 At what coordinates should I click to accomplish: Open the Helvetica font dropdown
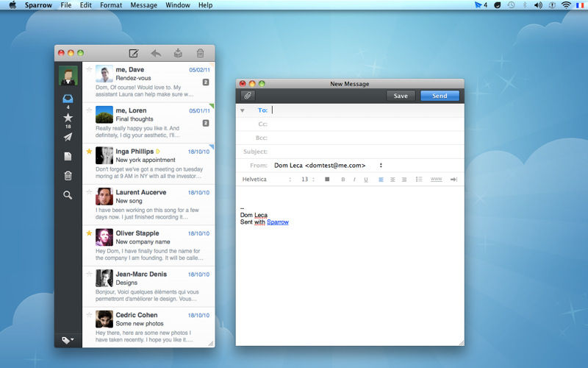point(267,180)
